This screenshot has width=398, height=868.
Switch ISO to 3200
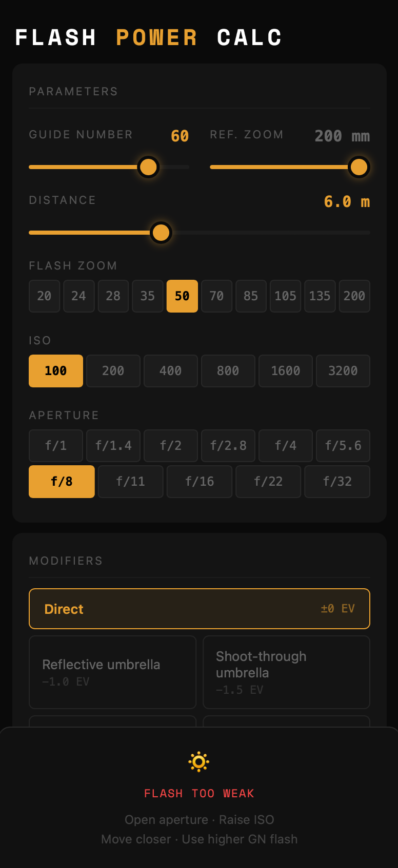point(343,371)
